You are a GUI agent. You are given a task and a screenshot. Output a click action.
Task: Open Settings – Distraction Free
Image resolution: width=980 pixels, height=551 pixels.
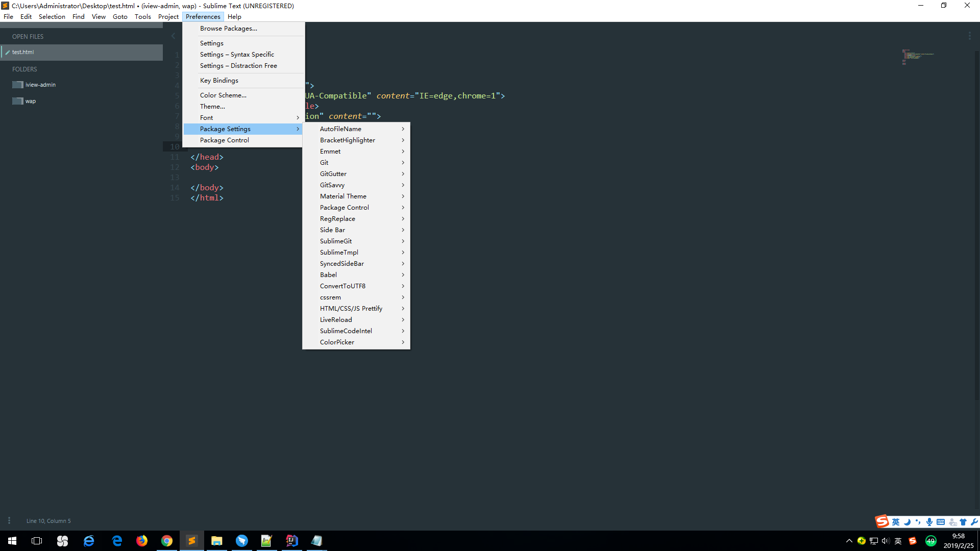click(243, 66)
